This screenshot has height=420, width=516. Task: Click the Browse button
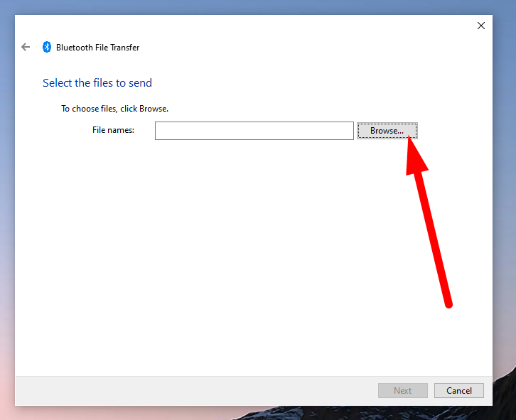pyautogui.click(x=387, y=131)
